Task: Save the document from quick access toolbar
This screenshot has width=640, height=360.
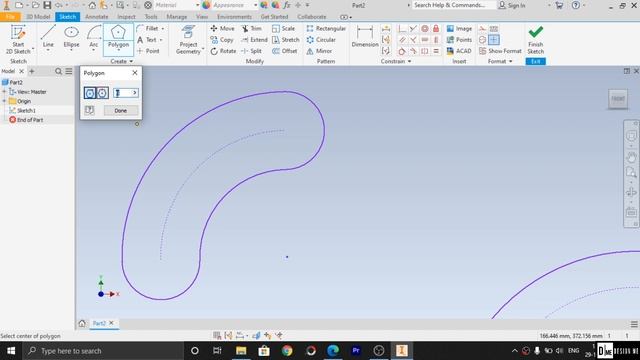Action: coord(47,5)
